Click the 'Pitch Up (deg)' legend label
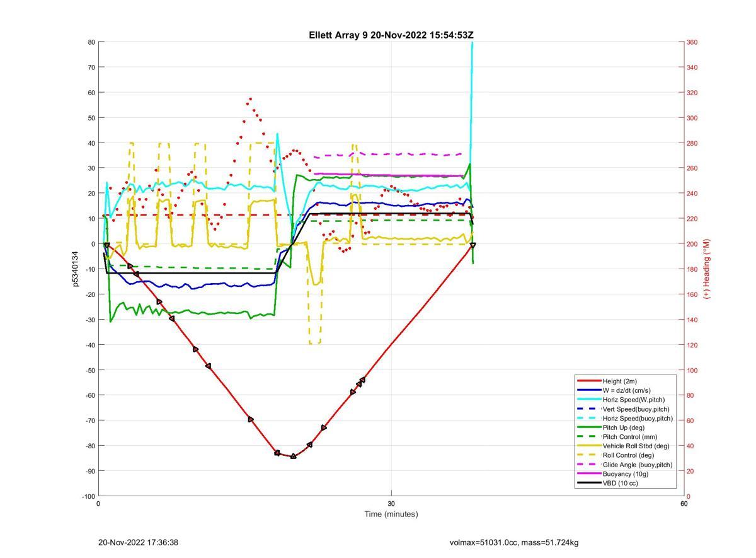The width and height of the screenshot is (756, 558). click(624, 427)
